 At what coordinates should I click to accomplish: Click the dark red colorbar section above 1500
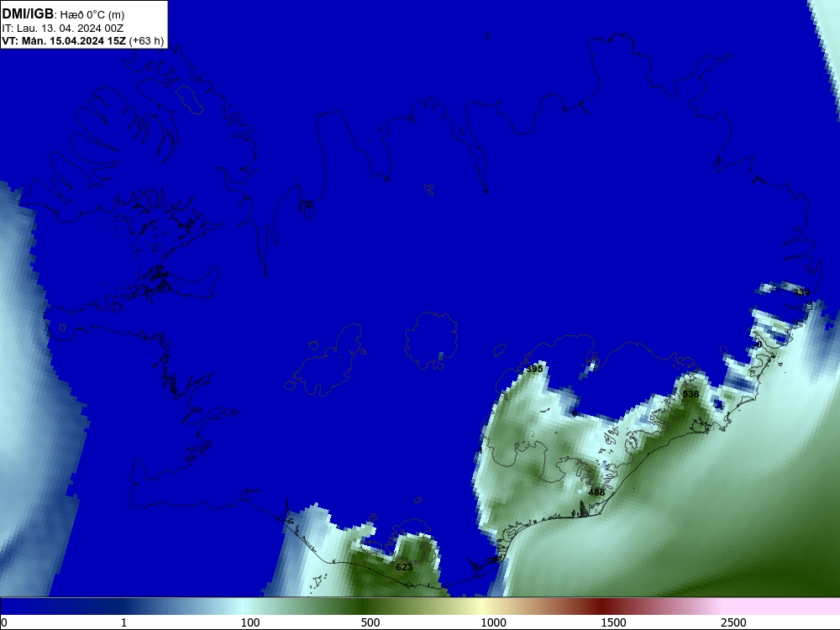[x=602, y=606]
